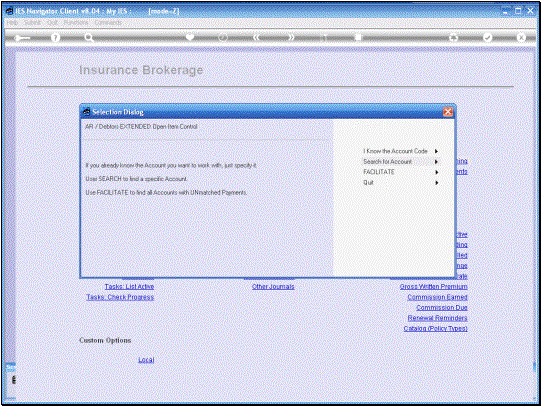Open the 'Tasks: List Active' link

[x=129, y=287]
